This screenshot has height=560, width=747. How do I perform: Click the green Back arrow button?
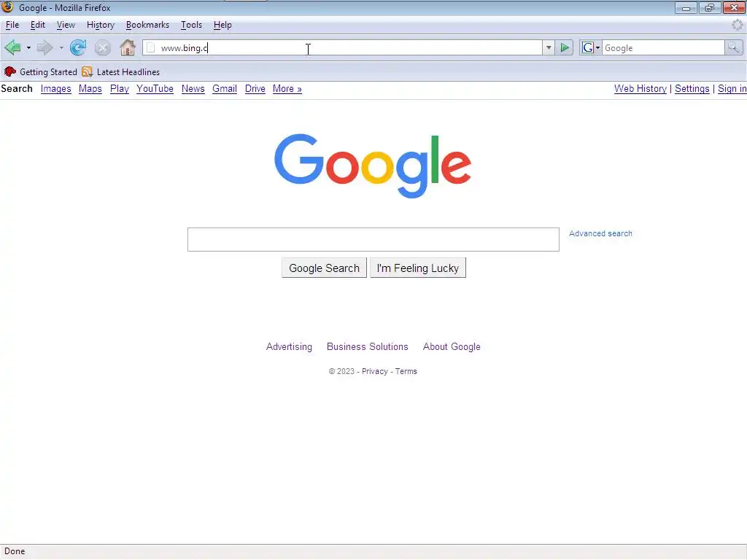point(12,47)
